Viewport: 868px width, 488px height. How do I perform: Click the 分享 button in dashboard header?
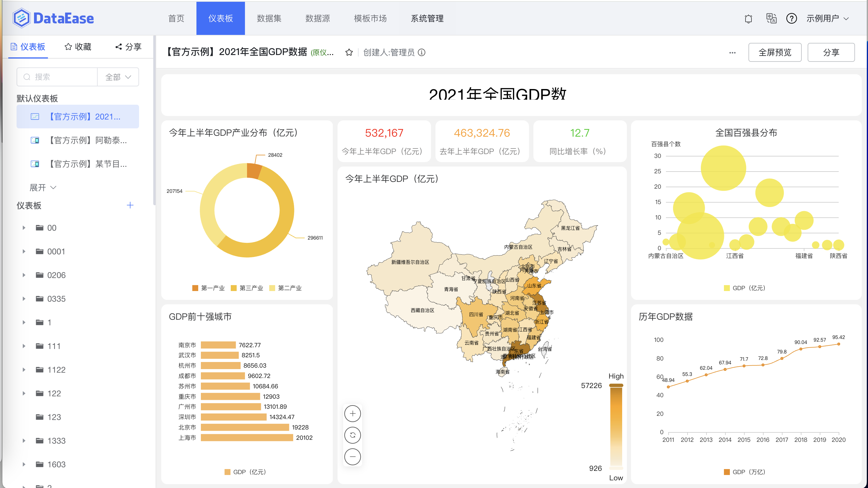pyautogui.click(x=831, y=52)
